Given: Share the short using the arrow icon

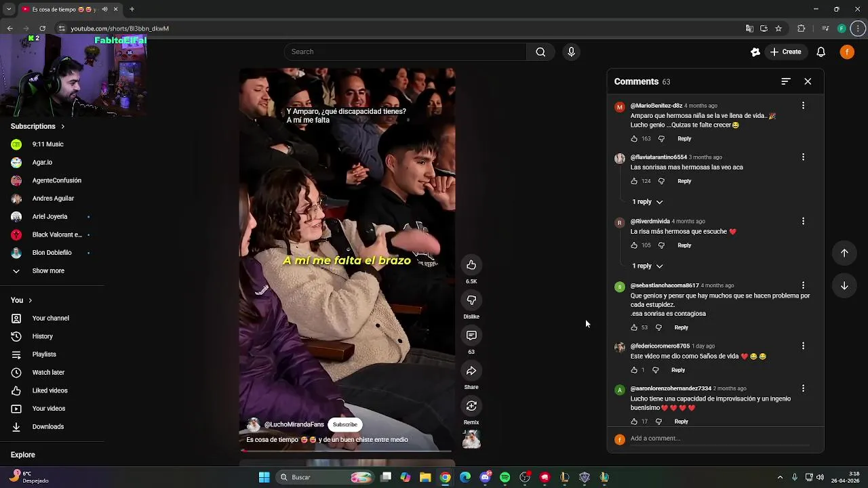Looking at the screenshot, I should (x=471, y=371).
